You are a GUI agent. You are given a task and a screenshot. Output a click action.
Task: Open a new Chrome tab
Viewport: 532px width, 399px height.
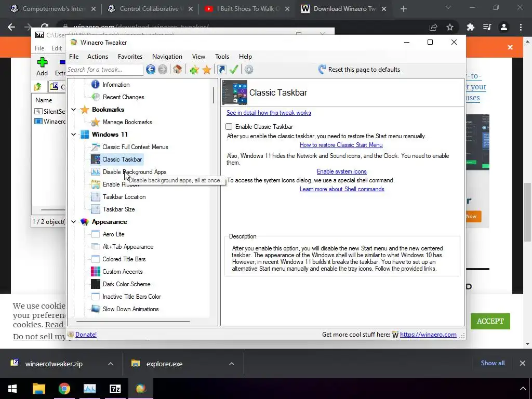[x=403, y=9]
